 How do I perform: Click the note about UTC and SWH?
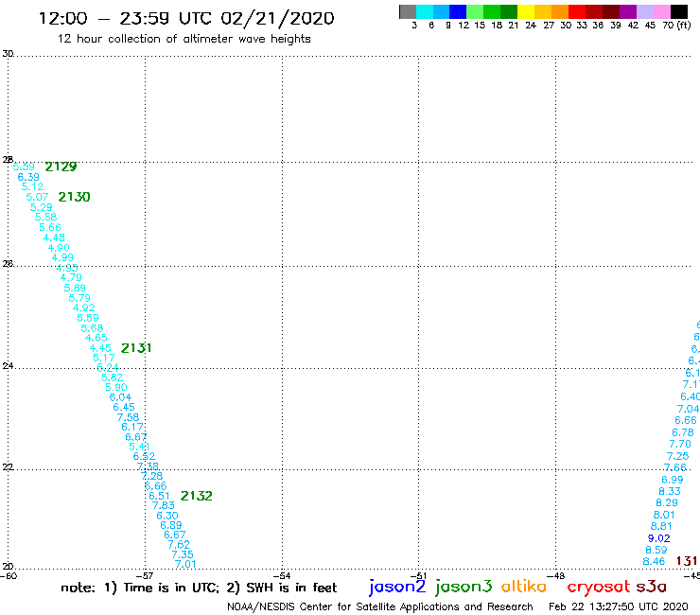[x=199, y=588]
